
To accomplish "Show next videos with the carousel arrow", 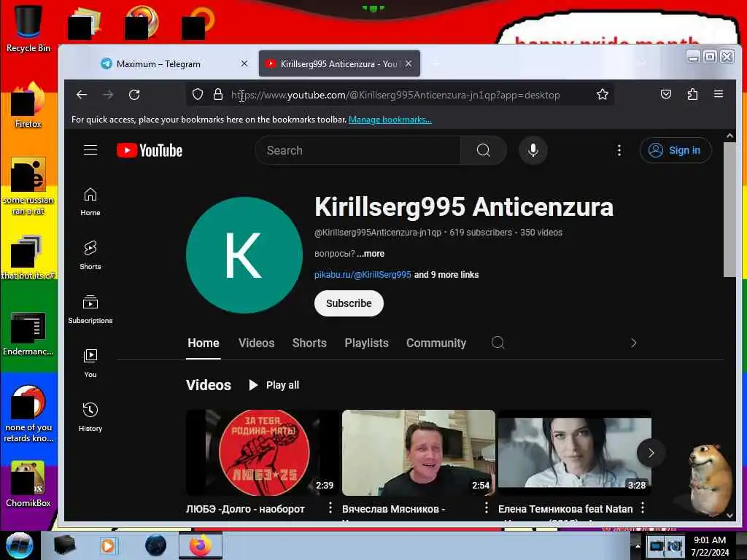I will [651, 453].
